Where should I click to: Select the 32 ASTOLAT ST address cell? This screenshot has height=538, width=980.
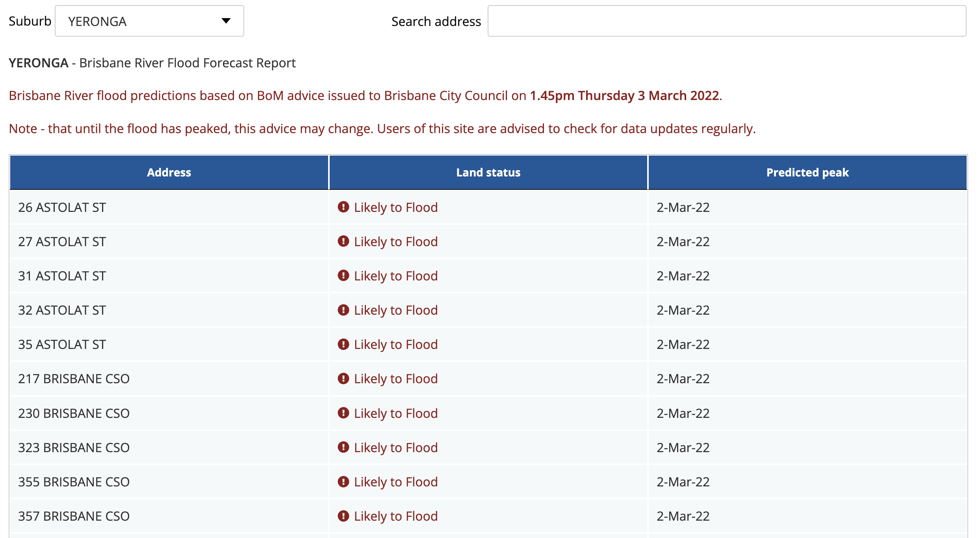click(x=62, y=310)
